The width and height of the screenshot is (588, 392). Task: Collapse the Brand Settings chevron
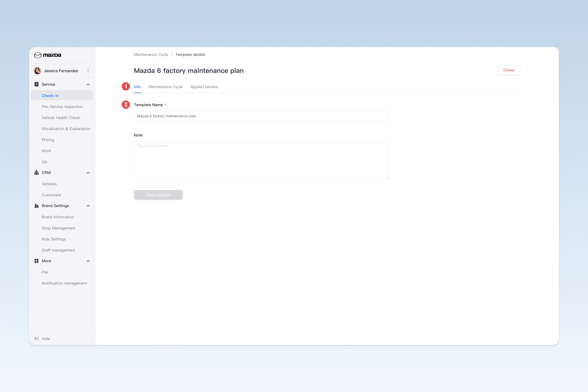[88, 206]
